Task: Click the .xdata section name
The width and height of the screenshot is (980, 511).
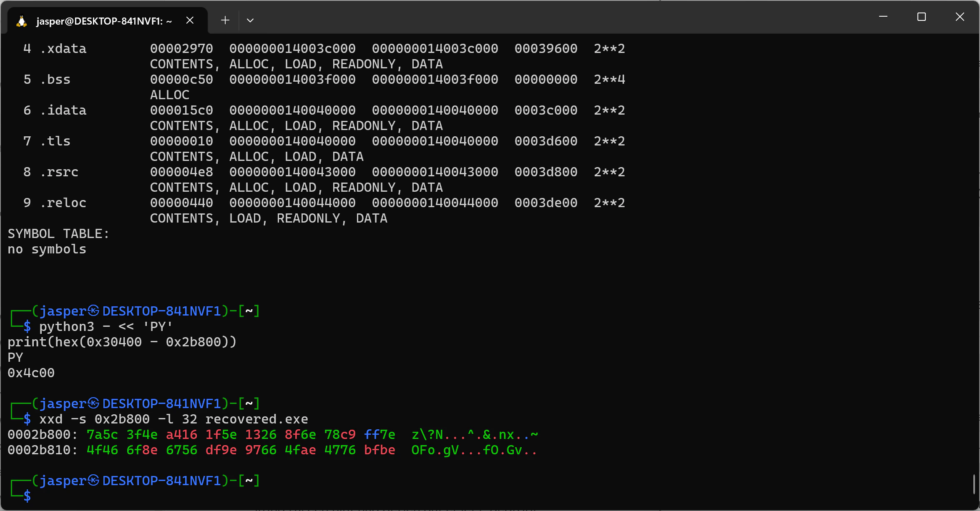Action: tap(63, 49)
